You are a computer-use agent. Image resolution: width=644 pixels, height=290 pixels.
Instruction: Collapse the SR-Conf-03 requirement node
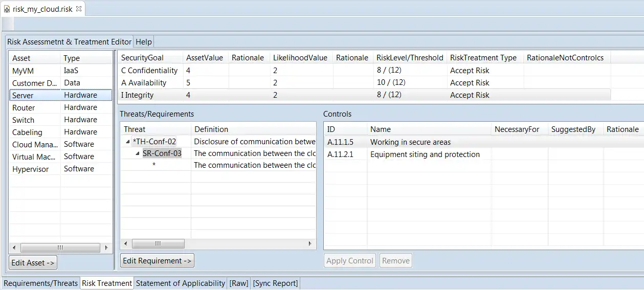[138, 153]
